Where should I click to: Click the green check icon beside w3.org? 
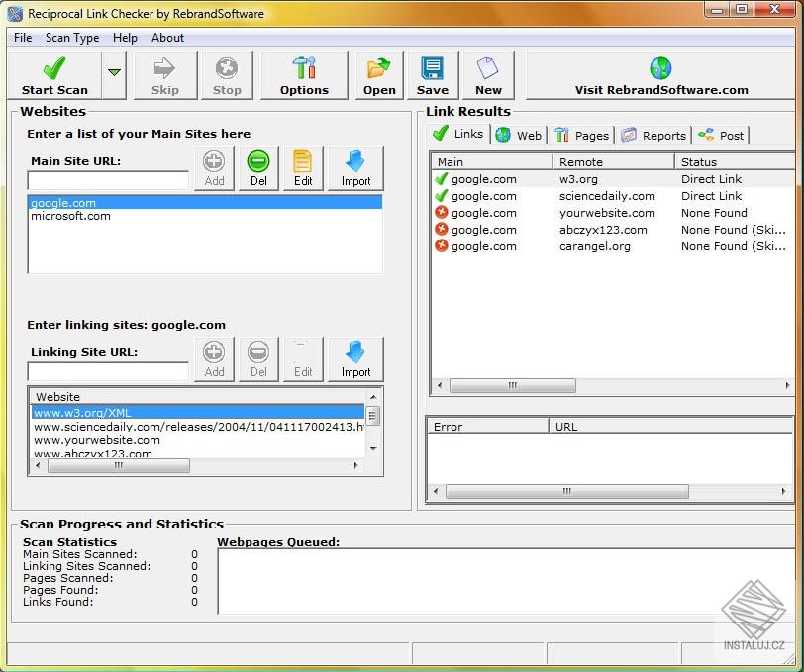[x=441, y=179]
